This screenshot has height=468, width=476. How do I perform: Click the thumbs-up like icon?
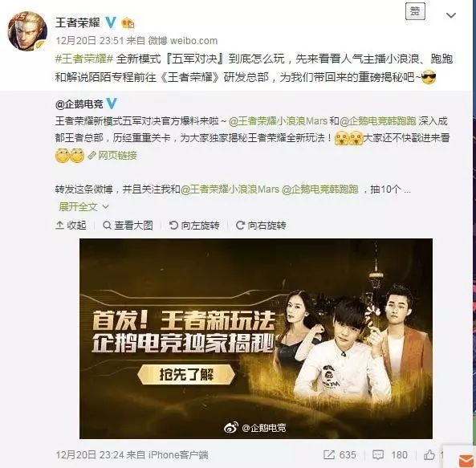pyautogui.click(x=429, y=454)
